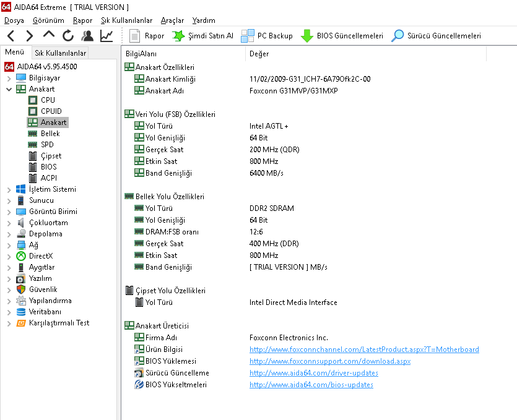Expand the Çokluortam tree node
This screenshot has height=420, width=517.
(x=9, y=223)
